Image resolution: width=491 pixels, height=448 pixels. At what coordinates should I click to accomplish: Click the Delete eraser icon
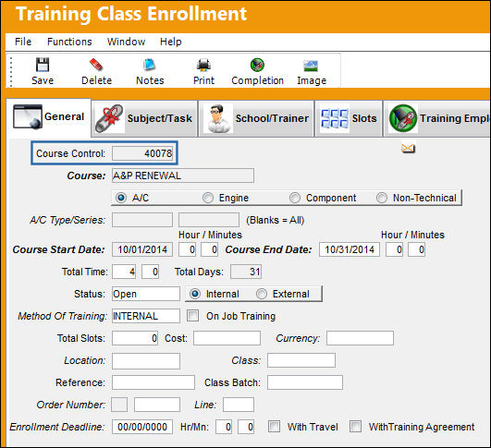pos(96,65)
